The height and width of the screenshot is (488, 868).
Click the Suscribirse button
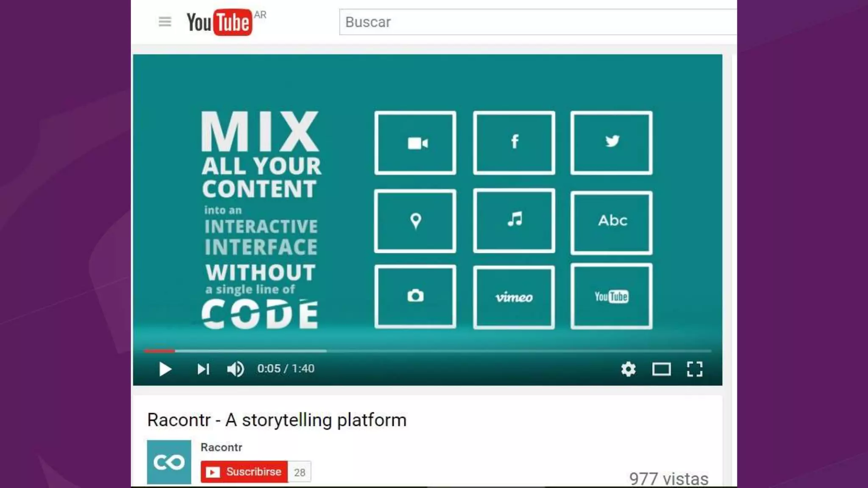coord(245,472)
